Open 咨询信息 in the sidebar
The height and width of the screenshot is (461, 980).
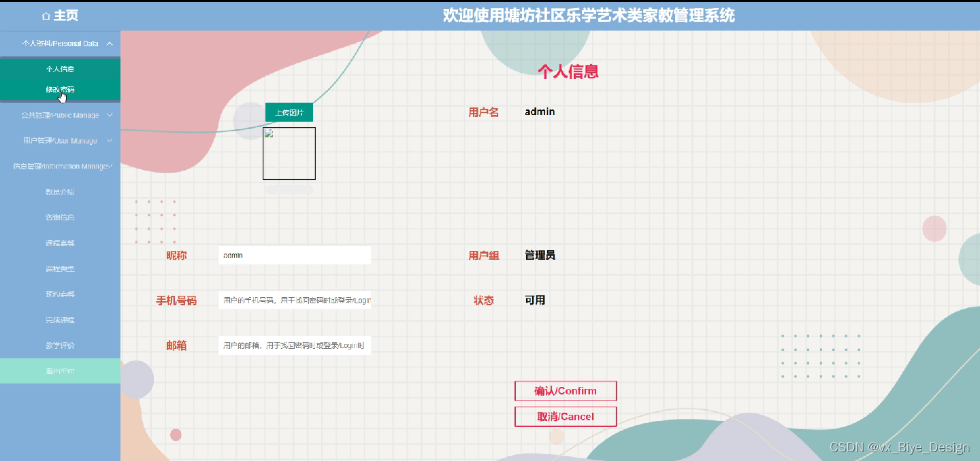pyautogui.click(x=60, y=218)
